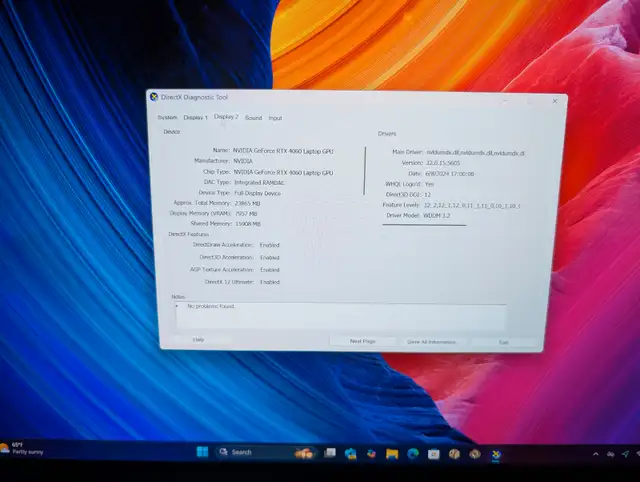Click Approx. Total Memory value '23865 MB'
Image resolution: width=640 pixels, height=482 pixels.
pos(247,203)
